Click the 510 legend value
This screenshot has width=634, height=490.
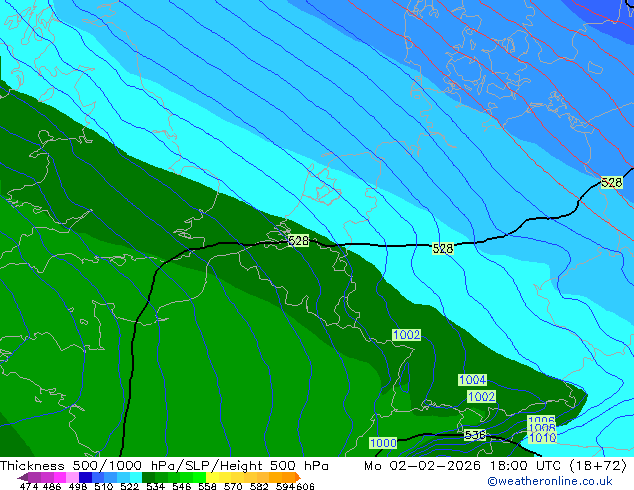tap(104, 486)
